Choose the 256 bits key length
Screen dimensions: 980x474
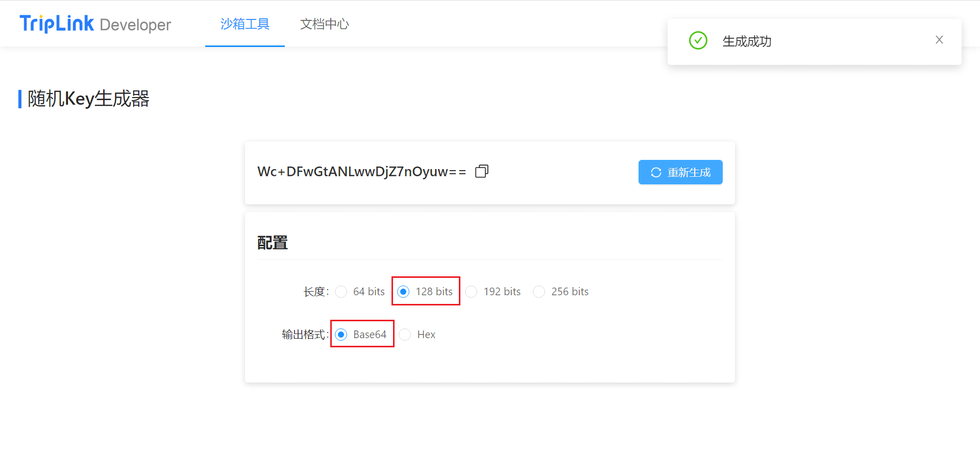tap(539, 292)
